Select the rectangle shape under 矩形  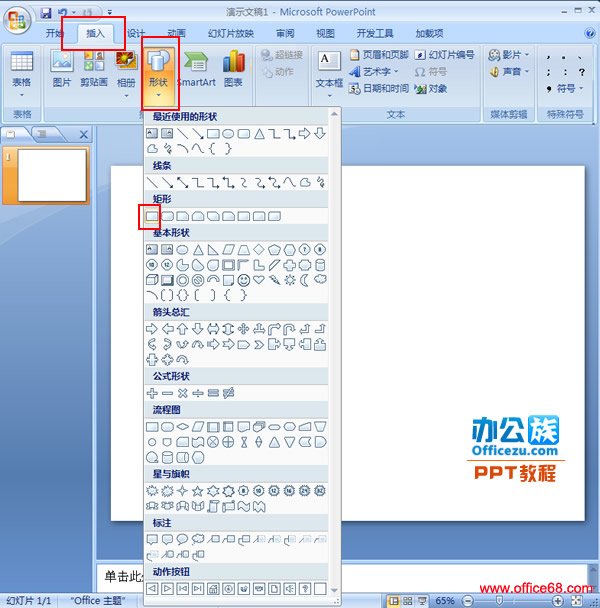tap(152, 216)
